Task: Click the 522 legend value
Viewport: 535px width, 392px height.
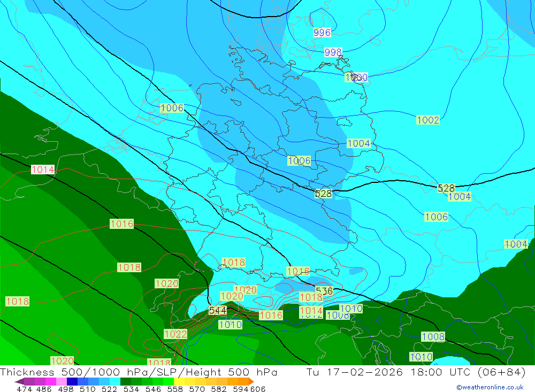Action: click(109, 389)
